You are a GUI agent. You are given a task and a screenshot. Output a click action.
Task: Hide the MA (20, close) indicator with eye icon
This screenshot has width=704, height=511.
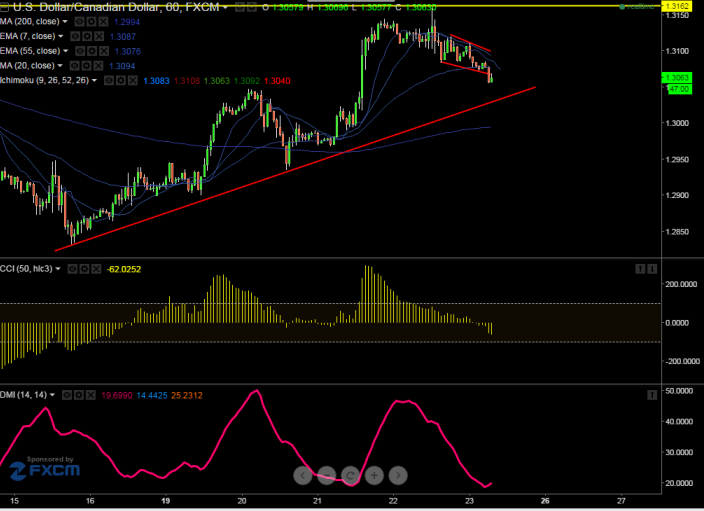click(75, 66)
